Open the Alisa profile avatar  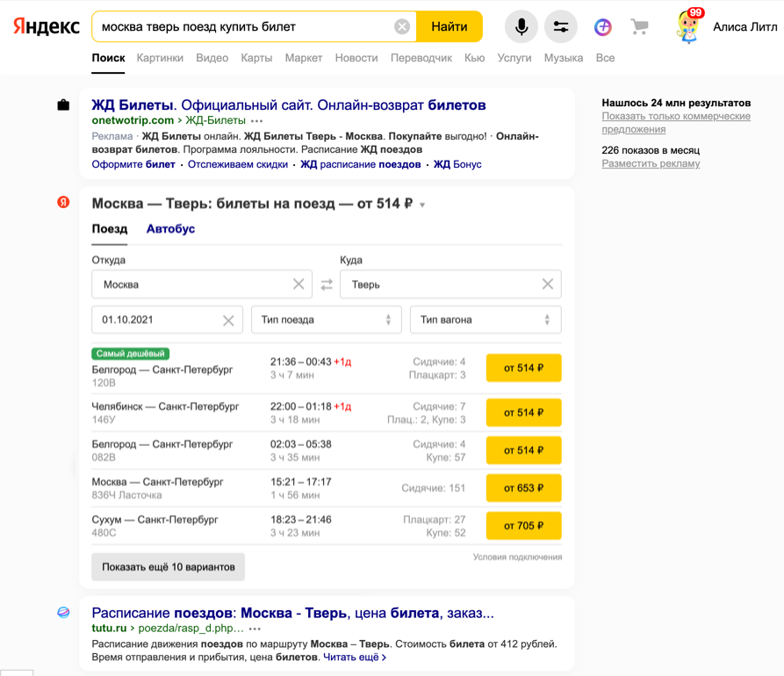click(x=689, y=26)
